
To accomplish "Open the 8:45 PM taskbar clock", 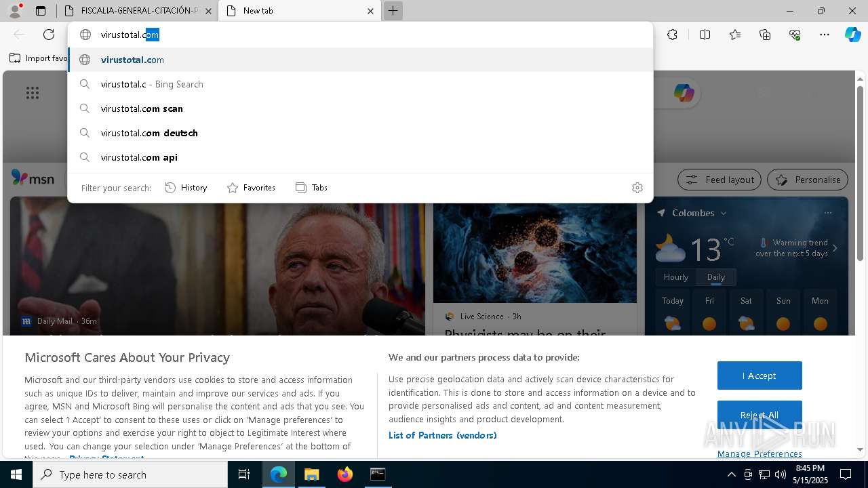I will (810, 474).
